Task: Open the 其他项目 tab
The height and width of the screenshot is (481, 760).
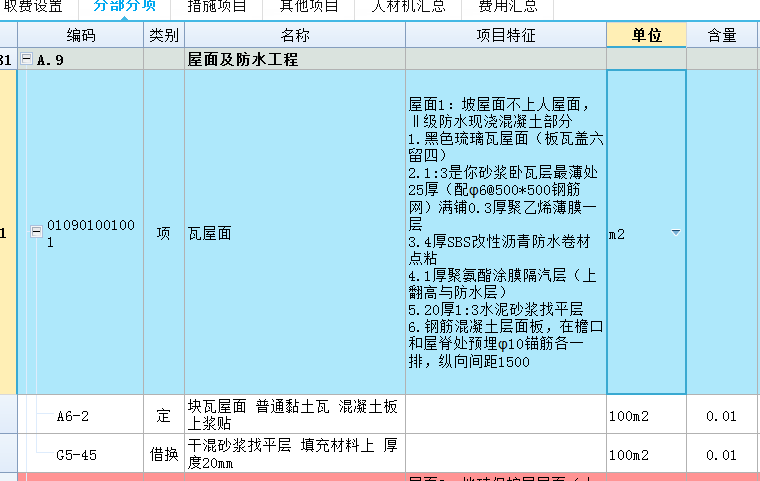Action: 309,7
